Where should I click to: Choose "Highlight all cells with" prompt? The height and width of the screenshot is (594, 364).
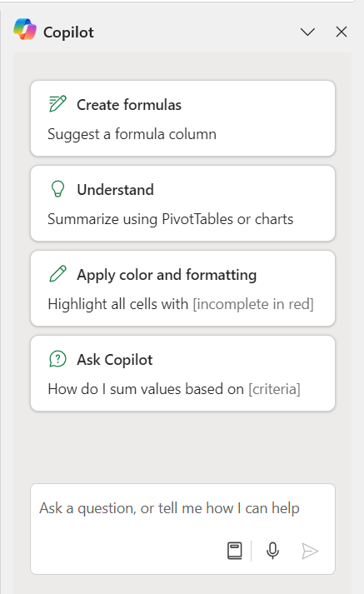tap(117, 304)
